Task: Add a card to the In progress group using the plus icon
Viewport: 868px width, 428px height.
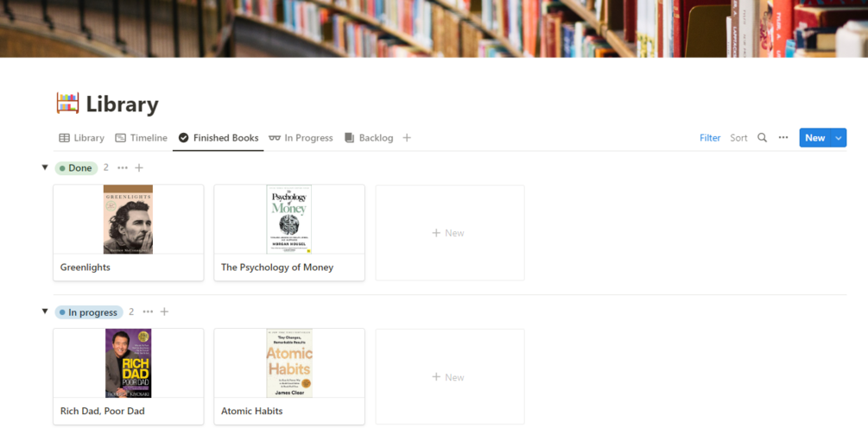Action: tap(164, 312)
